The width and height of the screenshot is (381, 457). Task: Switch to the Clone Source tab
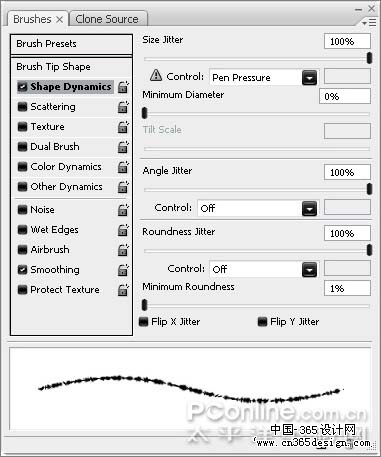108,19
